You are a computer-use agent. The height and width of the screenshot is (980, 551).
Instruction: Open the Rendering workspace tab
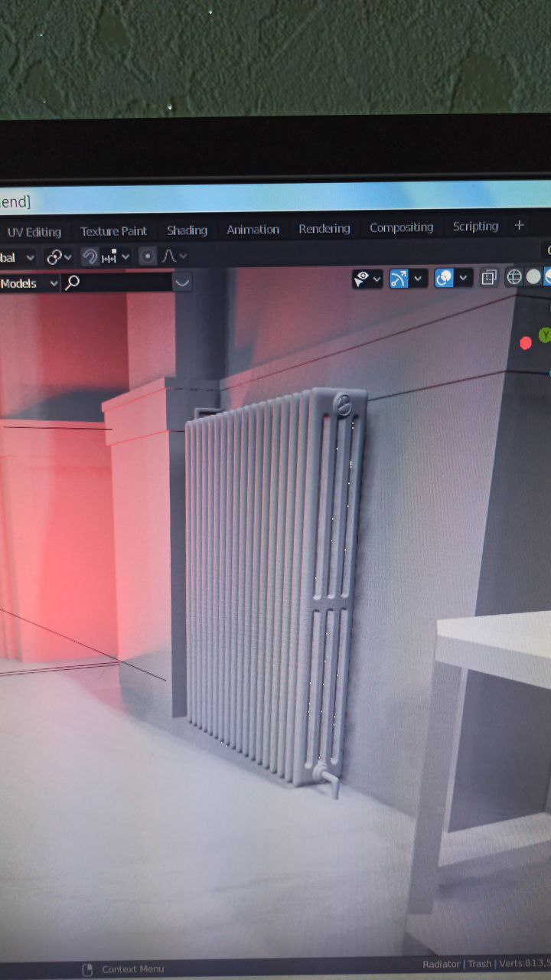(x=324, y=228)
